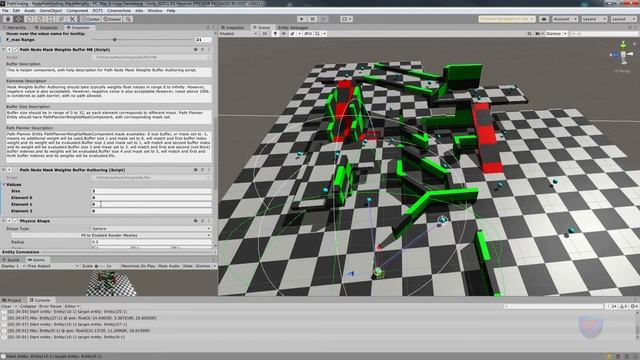
Task: Select the Rotate tool in the toolbar
Action: pyautogui.click(x=29, y=19)
